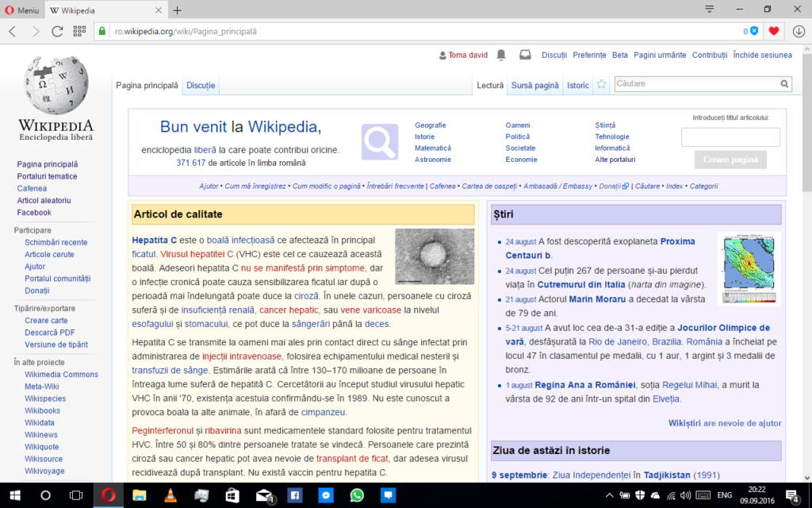Close the Wikipedia browser tab
The height and width of the screenshot is (508, 812).
[x=159, y=10]
